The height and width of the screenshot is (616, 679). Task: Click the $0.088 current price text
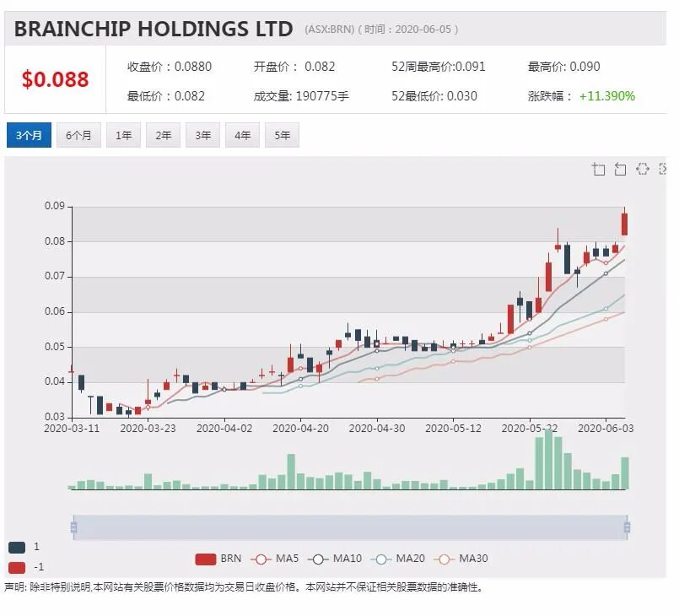click(56, 79)
